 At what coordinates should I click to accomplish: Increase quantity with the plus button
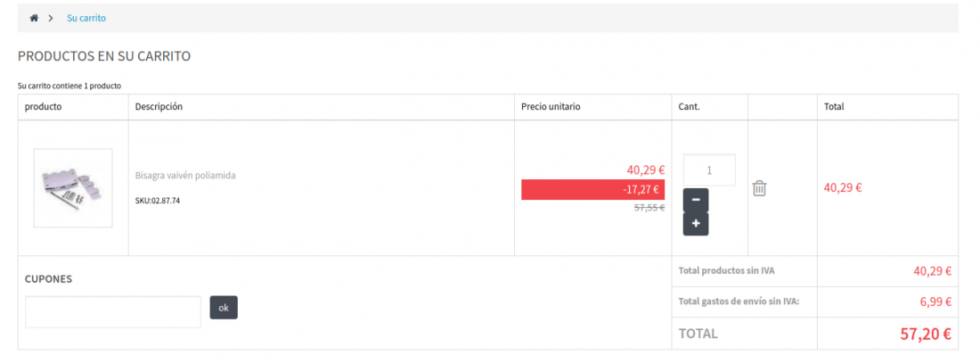tap(696, 224)
